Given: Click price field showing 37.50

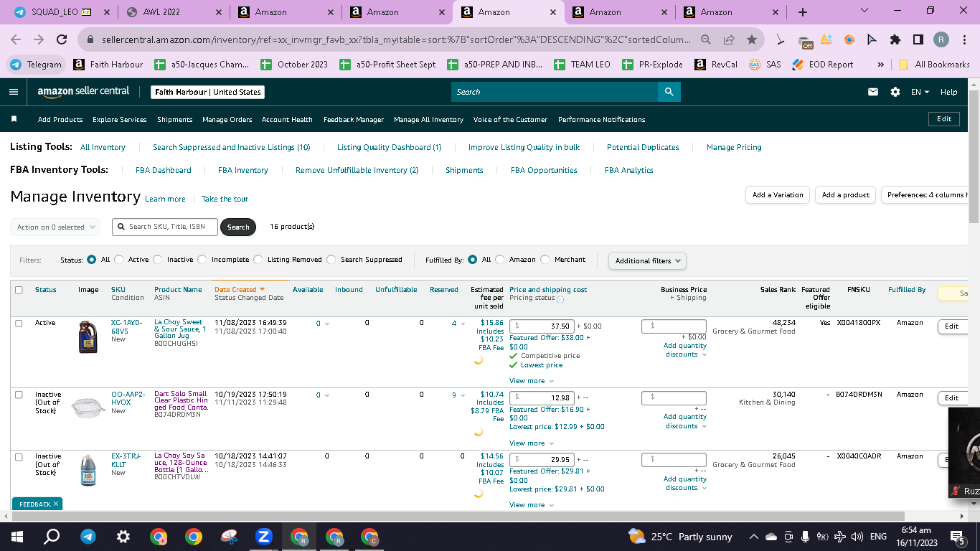Looking at the screenshot, I should (x=542, y=326).
